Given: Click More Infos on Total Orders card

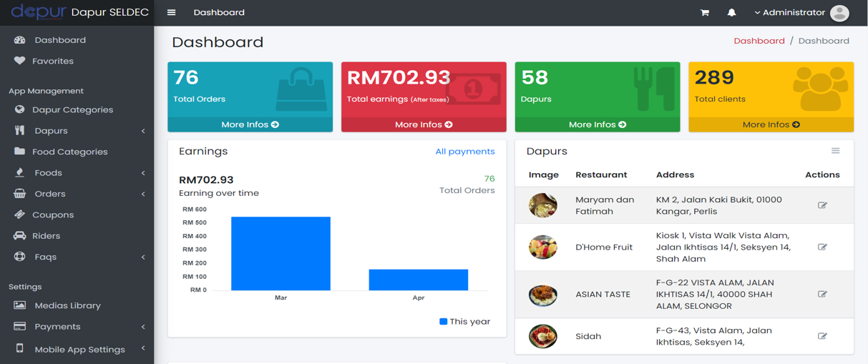Looking at the screenshot, I should point(250,124).
